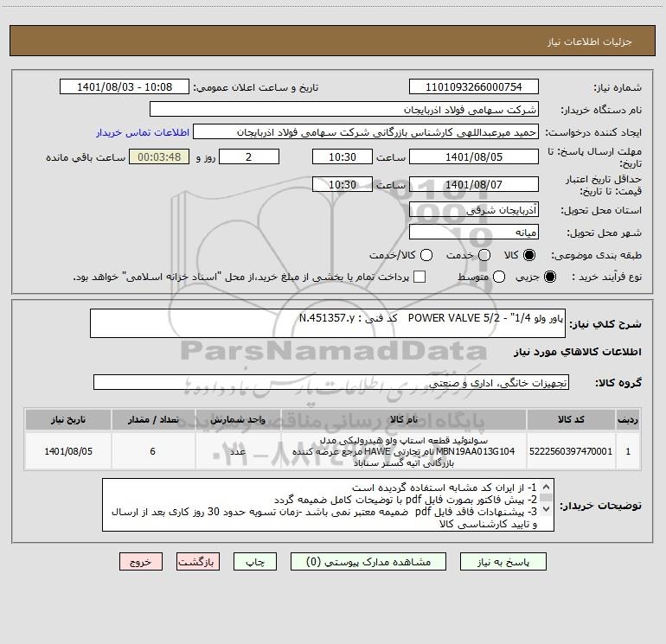This screenshot has height=644, width=666.
Task: Click the row number 1 cell
Action: coord(628,451)
